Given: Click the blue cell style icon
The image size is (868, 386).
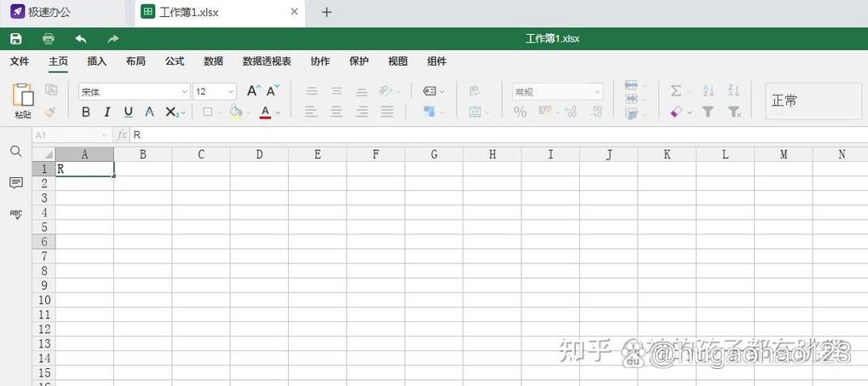Looking at the screenshot, I should pyautogui.click(x=429, y=112).
